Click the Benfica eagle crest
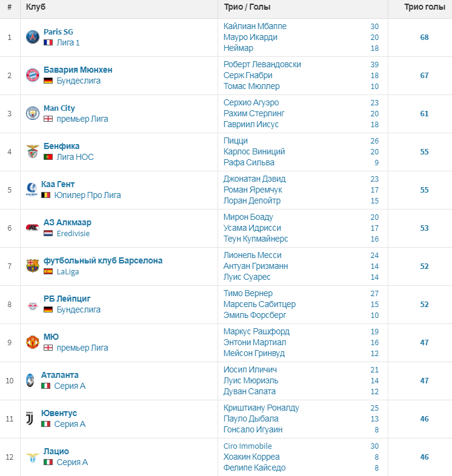Screen dimensions: 452x476 click(x=33, y=151)
